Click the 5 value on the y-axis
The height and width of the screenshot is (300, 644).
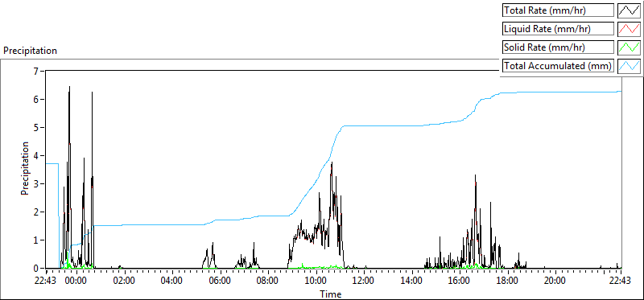[x=35, y=128]
